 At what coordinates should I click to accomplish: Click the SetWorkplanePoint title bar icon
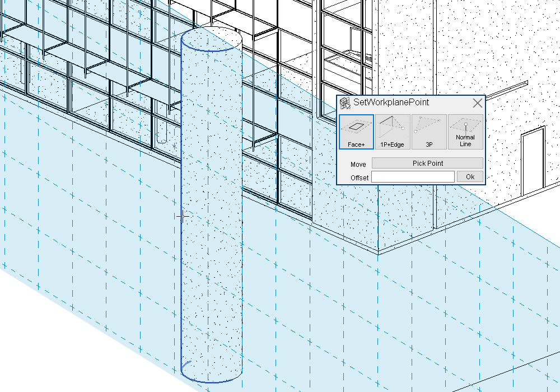pos(344,102)
